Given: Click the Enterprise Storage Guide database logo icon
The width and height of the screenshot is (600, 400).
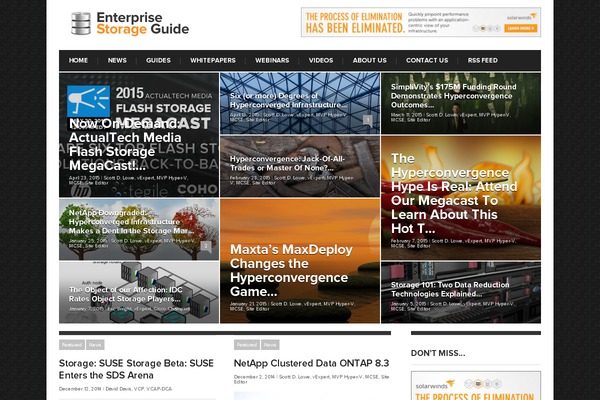Looking at the screenshot, I should (81, 23).
